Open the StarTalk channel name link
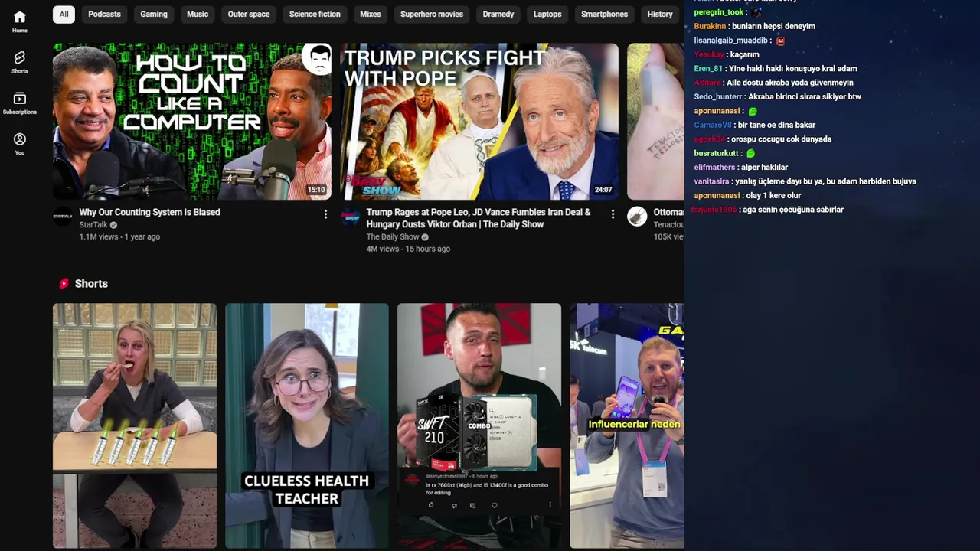 click(93, 225)
